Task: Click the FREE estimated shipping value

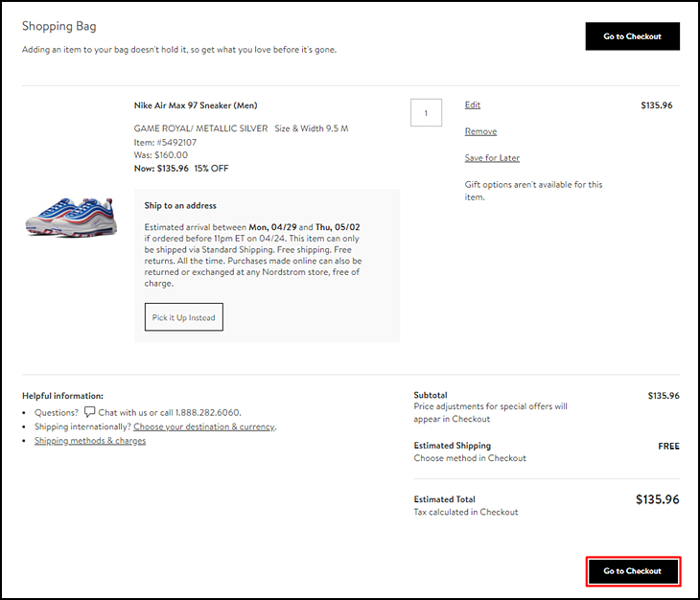Action: (668, 446)
